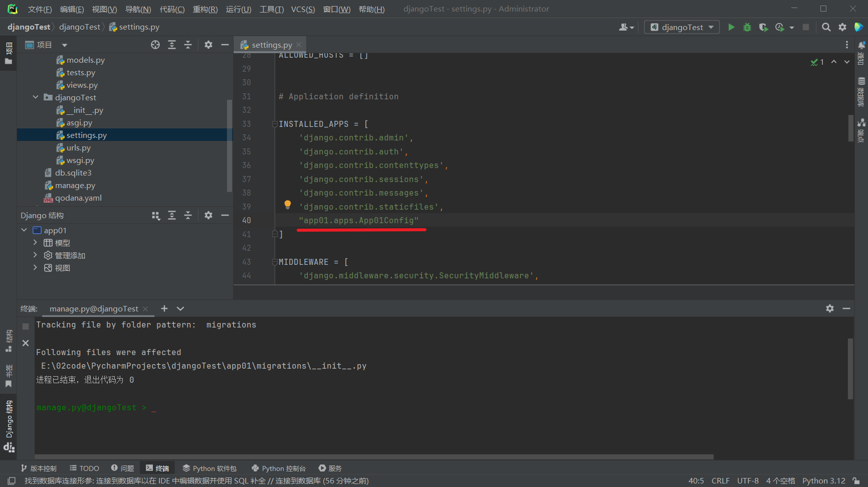Select manage.py in project tree

(75, 185)
